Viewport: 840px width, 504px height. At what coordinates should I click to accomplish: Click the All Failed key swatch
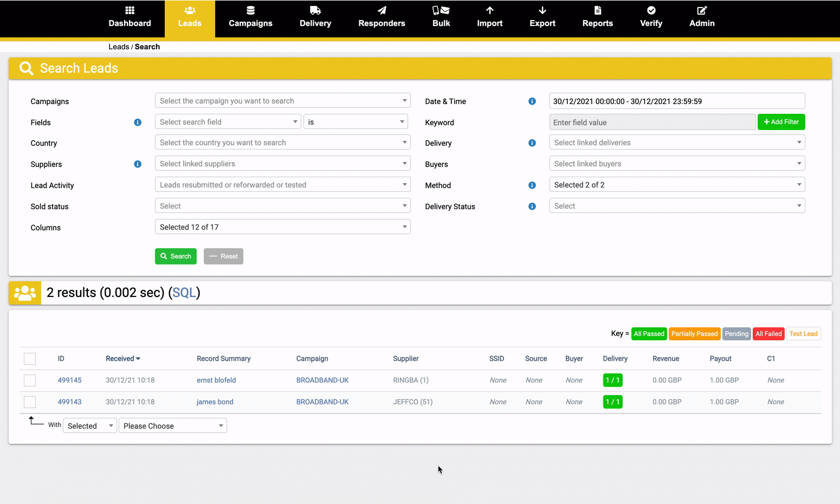(x=768, y=334)
